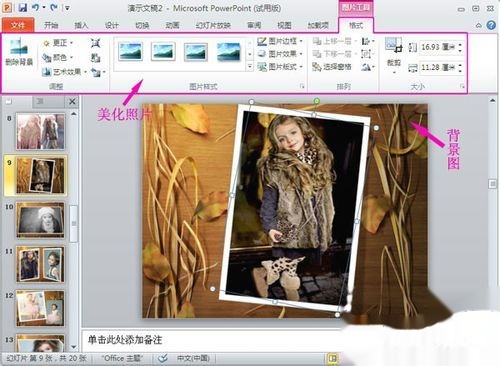
Task: Open the Picture Border (图片边框) menu
Action: 280,41
